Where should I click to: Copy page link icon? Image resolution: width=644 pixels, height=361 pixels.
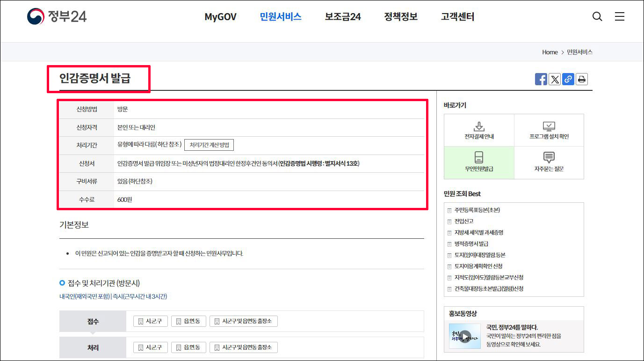click(x=568, y=79)
